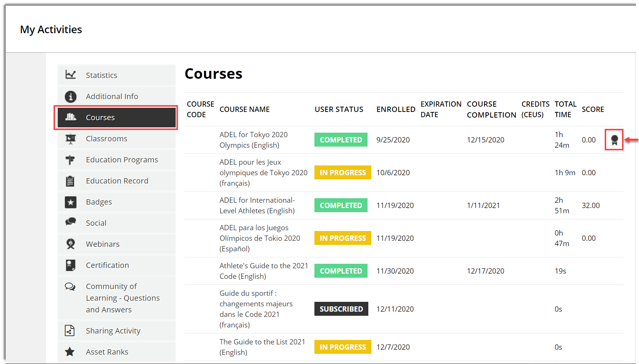Click completion date 12/15/2020
The width and height of the screenshot is (639, 364).
pyautogui.click(x=486, y=140)
